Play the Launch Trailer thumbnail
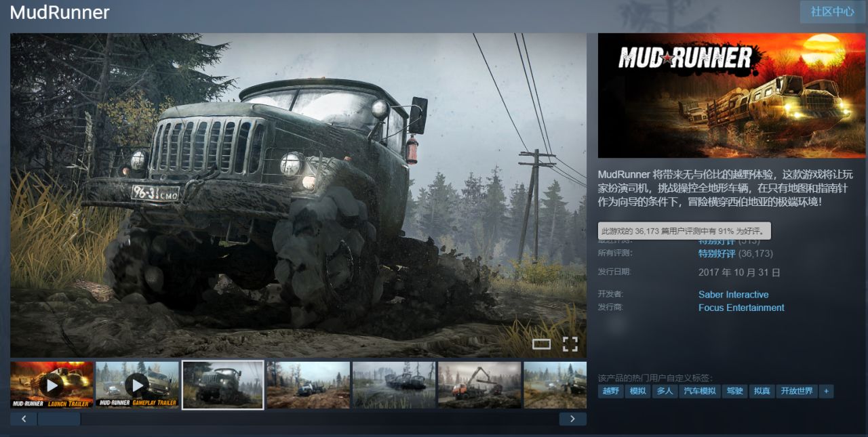 (52, 385)
